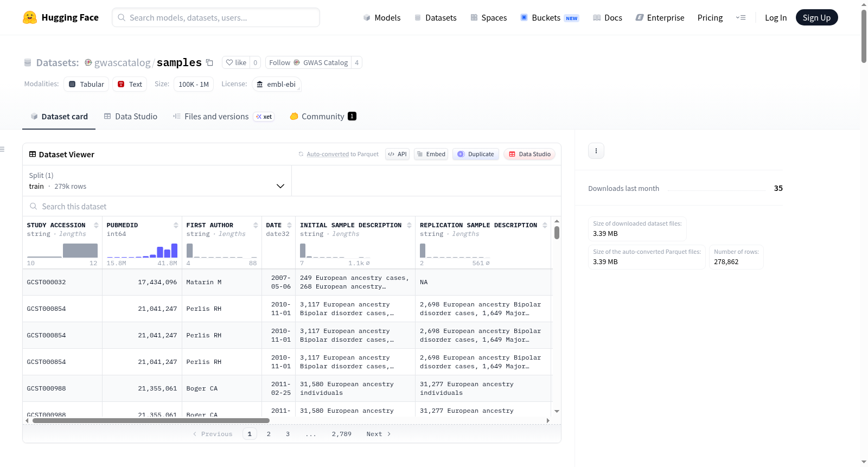Go to Datasets in top navigation
Viewport: 868px width, 467px height.
point(435,18)
